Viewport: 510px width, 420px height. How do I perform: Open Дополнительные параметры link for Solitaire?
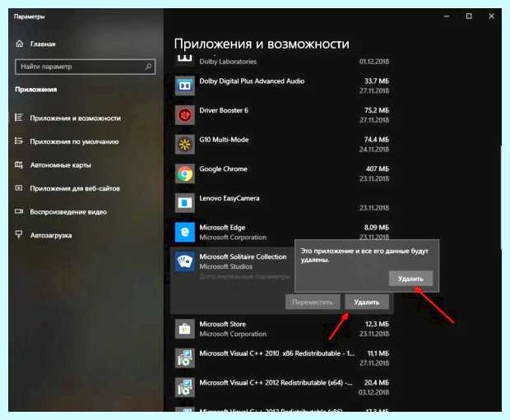(244, 277)
